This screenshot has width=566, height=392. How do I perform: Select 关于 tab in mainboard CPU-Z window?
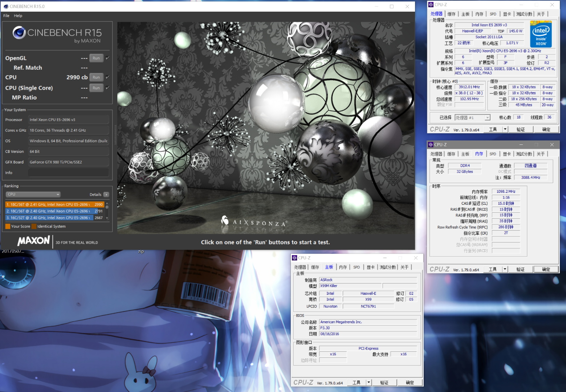[x=404, y=267]
